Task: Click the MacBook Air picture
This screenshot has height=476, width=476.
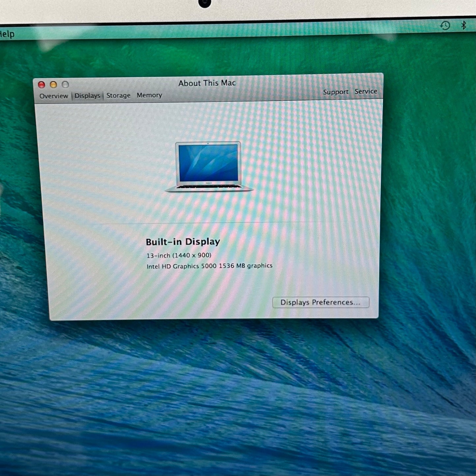Action: pyautogui.click(x=209, y=167)
